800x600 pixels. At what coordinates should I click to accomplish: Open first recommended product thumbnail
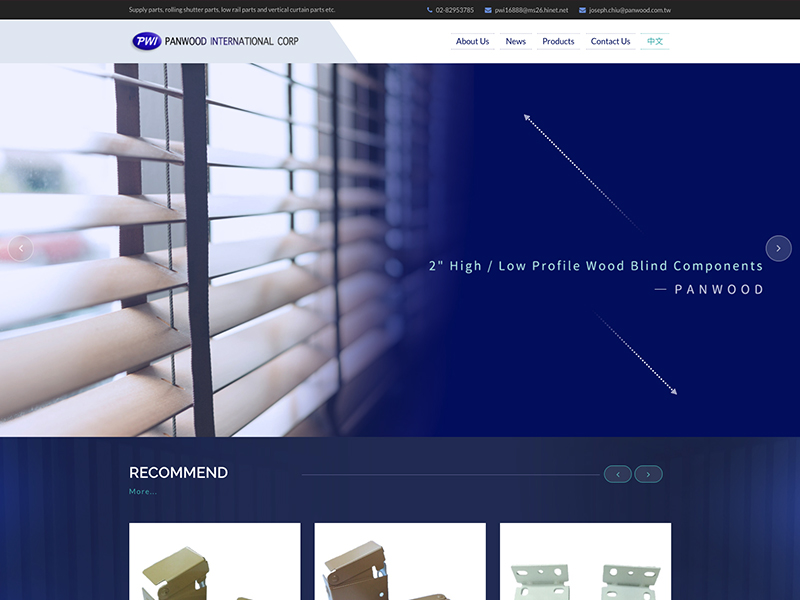pos(215,561)
